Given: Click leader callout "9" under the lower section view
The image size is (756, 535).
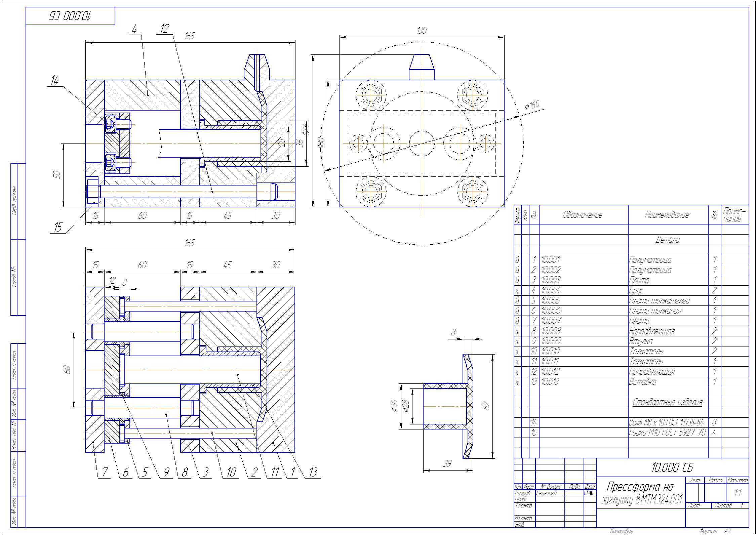Looking at the screenshot, I should (166, 472).
